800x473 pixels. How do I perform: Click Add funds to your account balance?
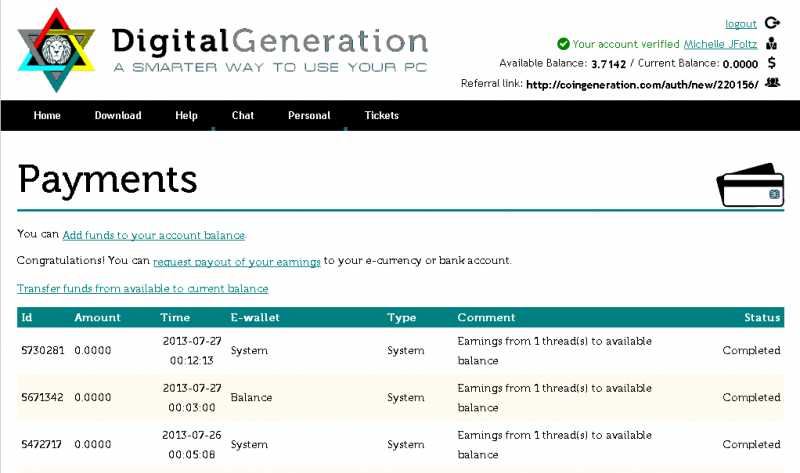coord(154,235)
